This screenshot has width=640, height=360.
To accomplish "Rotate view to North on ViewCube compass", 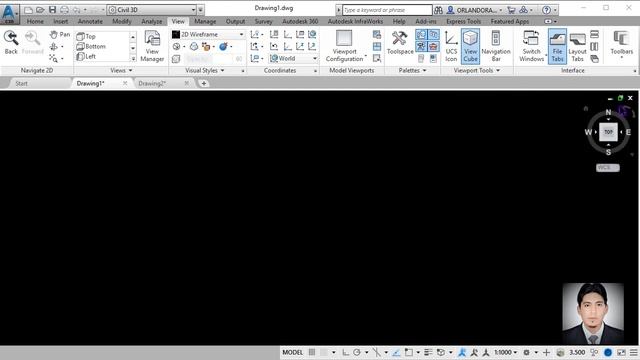I will 608,112.
